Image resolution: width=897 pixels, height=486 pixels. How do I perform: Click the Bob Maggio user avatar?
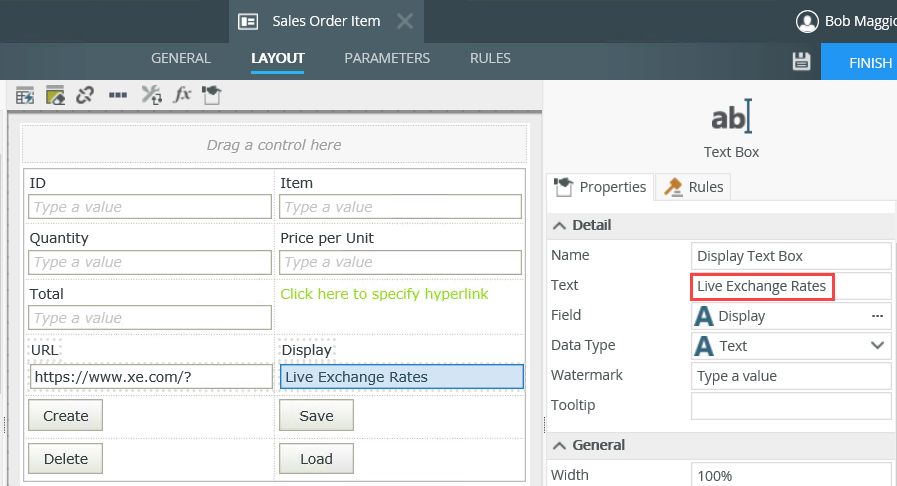pyautogui.click(x=807, y=21)
